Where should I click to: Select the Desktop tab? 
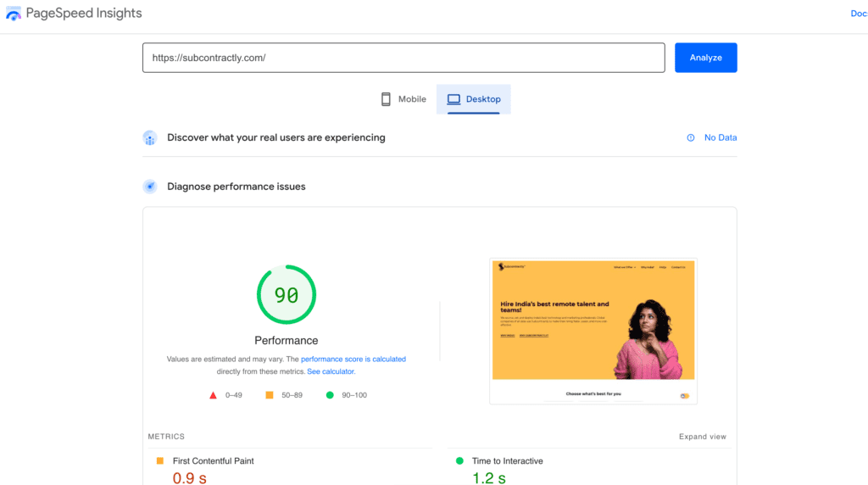[474, 99]
